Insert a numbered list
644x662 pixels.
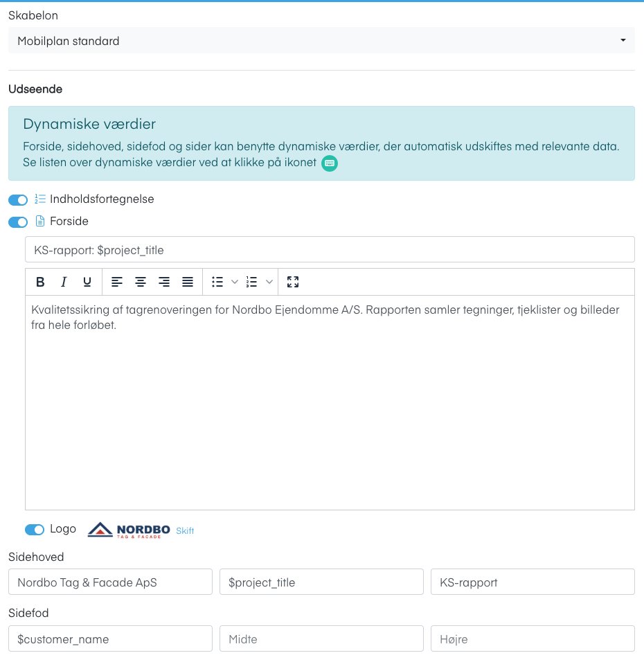251,282
